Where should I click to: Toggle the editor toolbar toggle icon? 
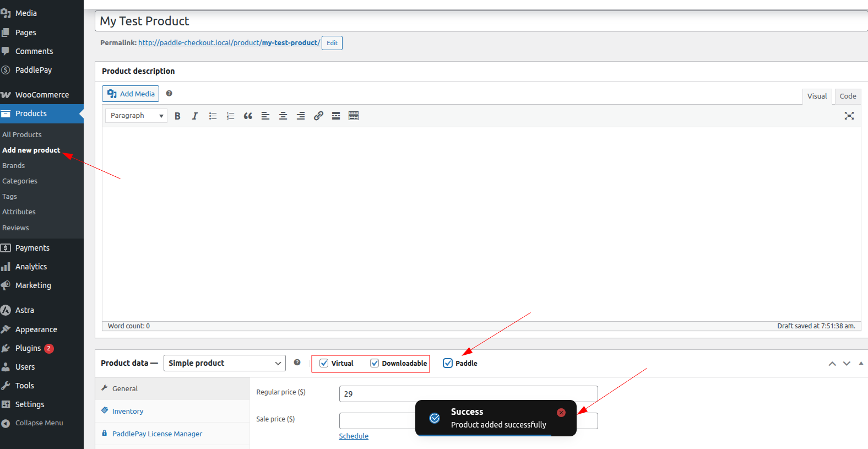point(354,116)
